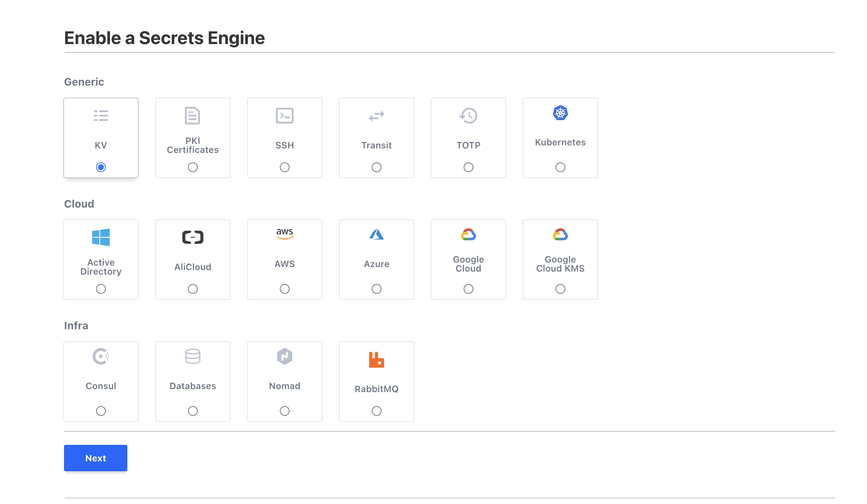Select the PKI Certificates radio button
Screen dimensions: 867x504
(192, 167)
